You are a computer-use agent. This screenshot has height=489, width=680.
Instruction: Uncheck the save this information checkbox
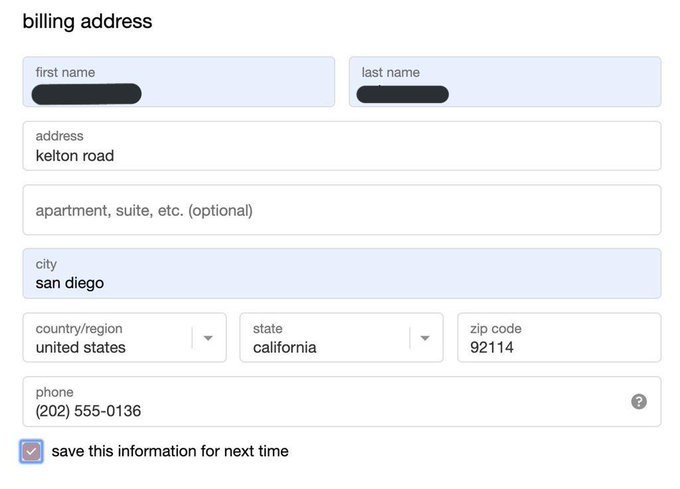click(x=31, y=452)
